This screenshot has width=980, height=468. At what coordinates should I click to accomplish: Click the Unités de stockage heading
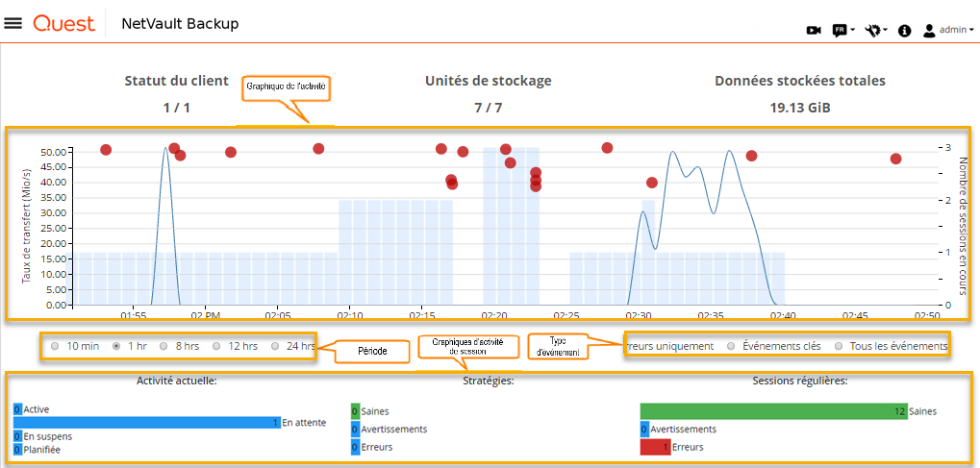489,81
